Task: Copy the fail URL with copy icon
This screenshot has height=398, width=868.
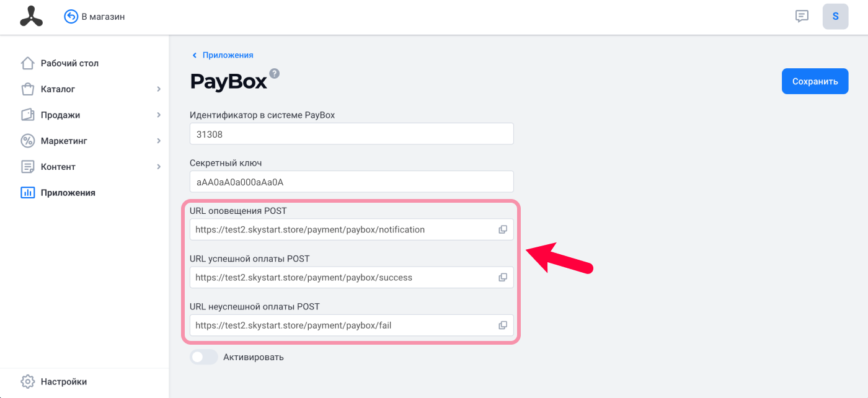Action: 503,325
